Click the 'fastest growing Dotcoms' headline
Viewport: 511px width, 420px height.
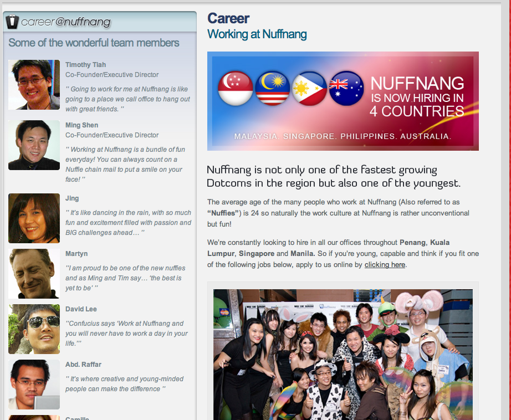(x=334, y=176)
